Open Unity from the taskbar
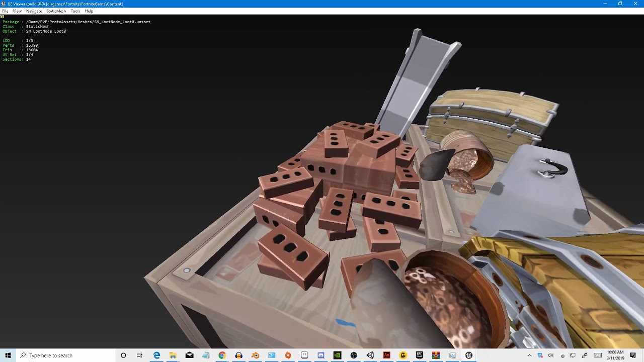 pos(370,355)
